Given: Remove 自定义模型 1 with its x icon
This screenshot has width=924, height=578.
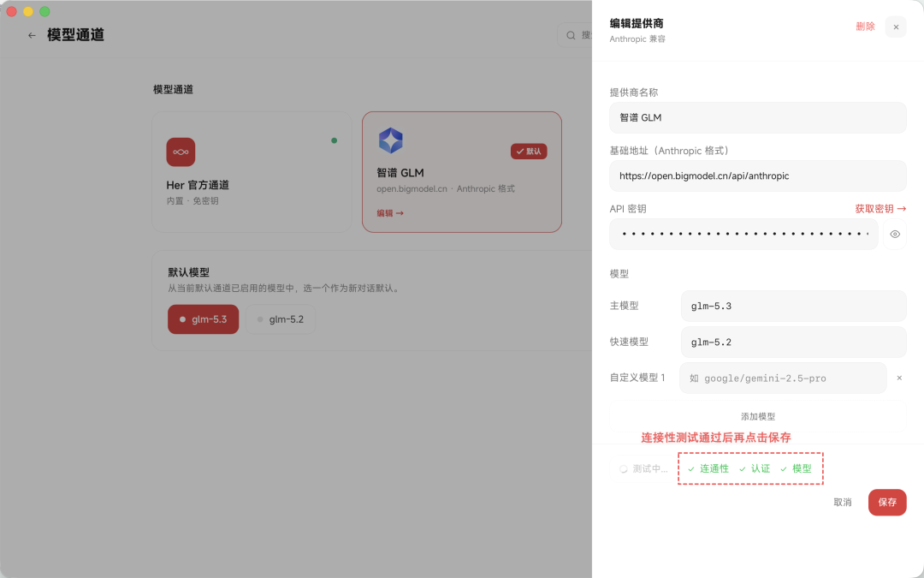Looking at the screenshot, I should pyautogui.click(x=899, y=378).
